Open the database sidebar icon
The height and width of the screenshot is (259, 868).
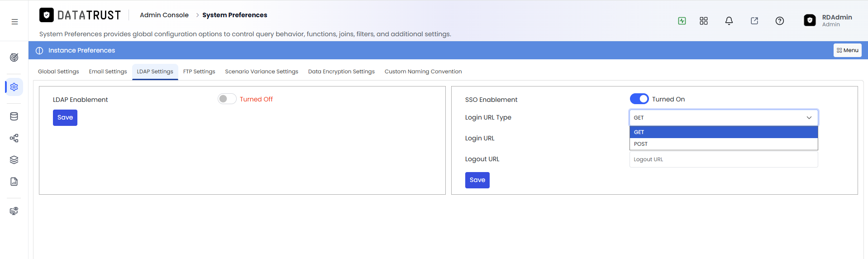(x=14, y=116)
